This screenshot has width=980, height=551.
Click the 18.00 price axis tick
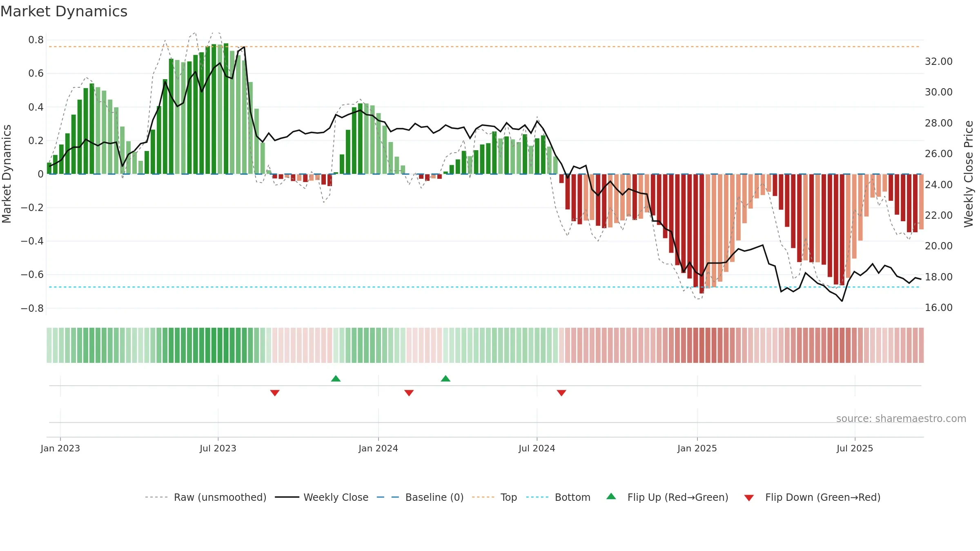pos(939,277)
